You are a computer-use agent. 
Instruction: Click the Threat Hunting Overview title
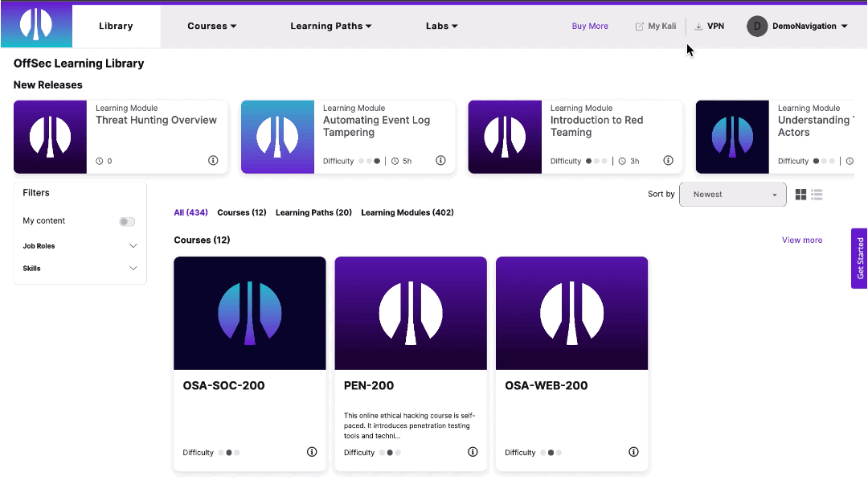point(156,120)
